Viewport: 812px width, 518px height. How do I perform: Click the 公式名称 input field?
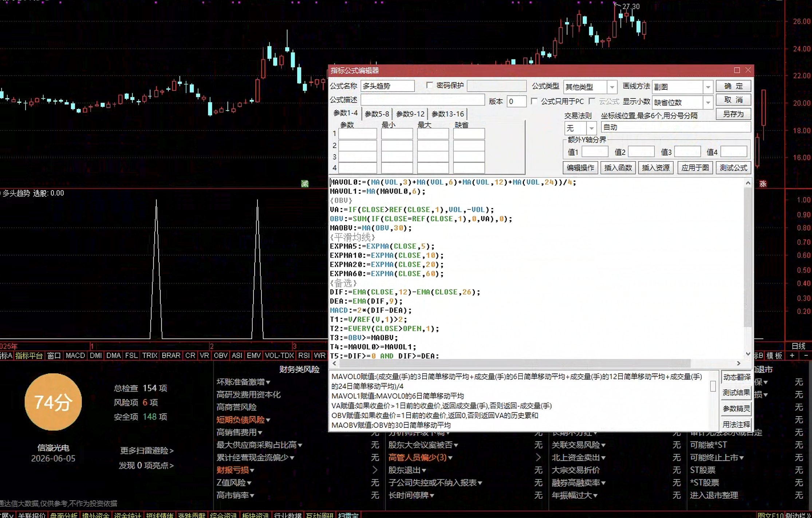pos(387,86)
